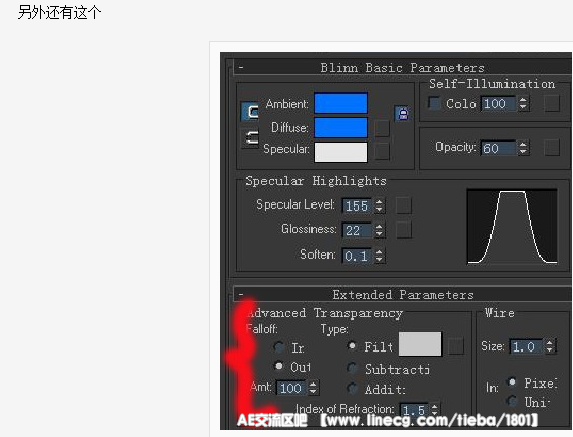Select the Subtractive transparency type
The image size is (573, 437).
352,368
